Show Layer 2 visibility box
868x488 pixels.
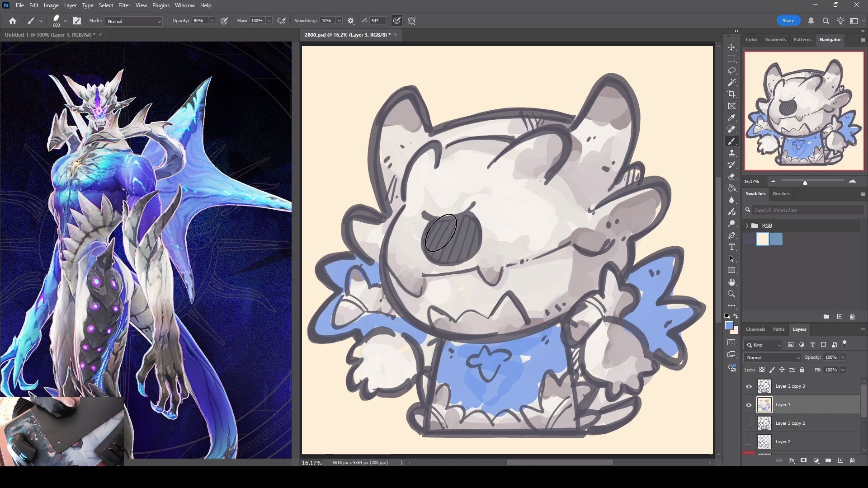(749, 442)
